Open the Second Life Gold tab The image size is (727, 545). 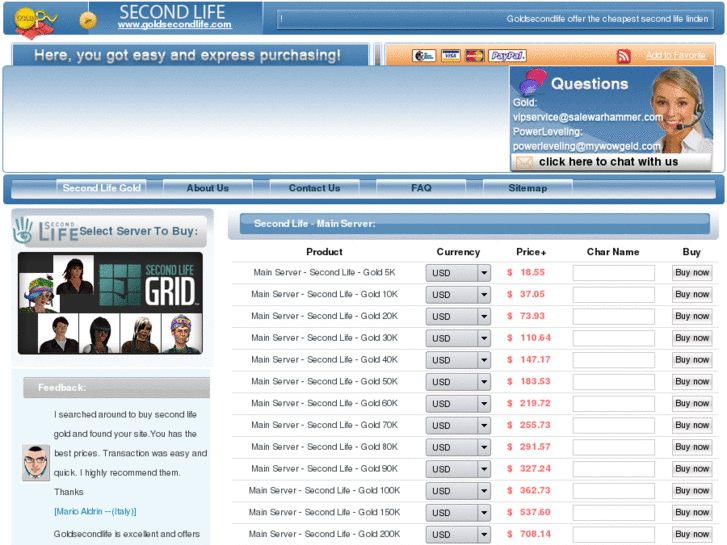click(102, 188)
